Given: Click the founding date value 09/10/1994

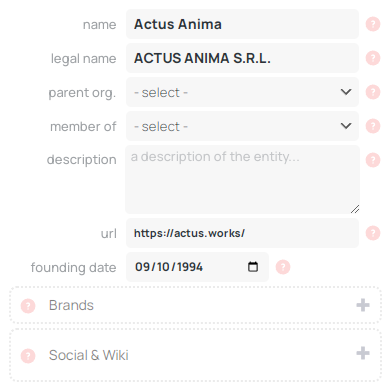Looking at the screenshot, I should (x=169, y=267).
